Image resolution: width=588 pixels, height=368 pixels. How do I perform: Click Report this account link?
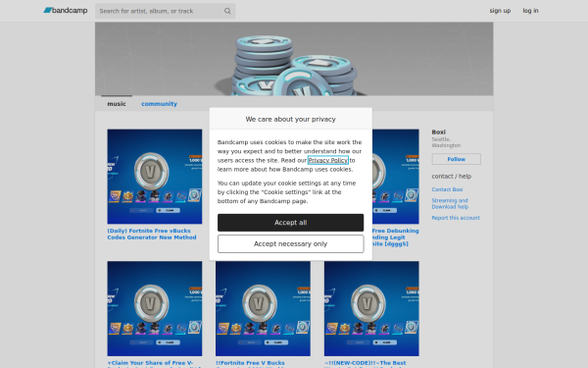coord(456,218)
